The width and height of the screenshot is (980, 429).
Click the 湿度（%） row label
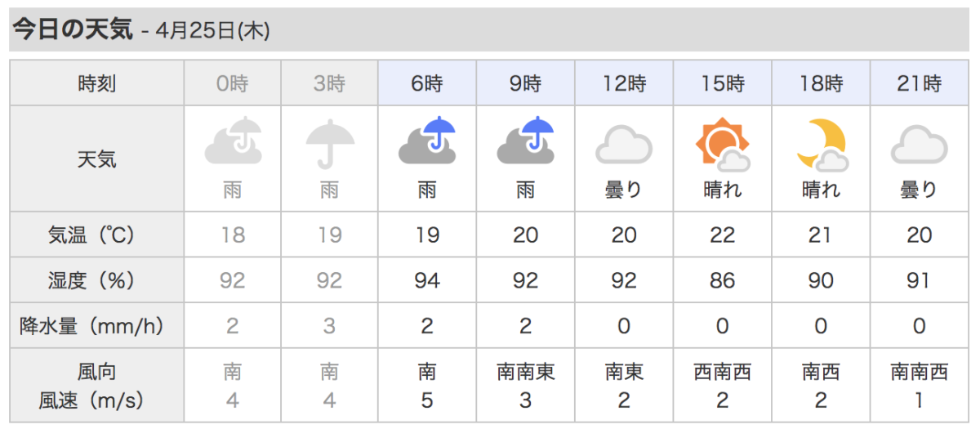[97, 281]
